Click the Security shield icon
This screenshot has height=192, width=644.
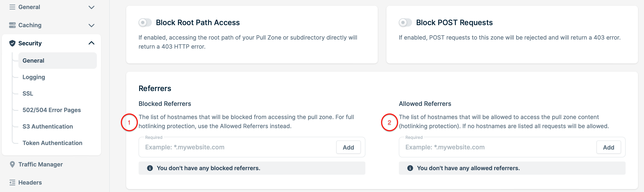tap(12, 43)
